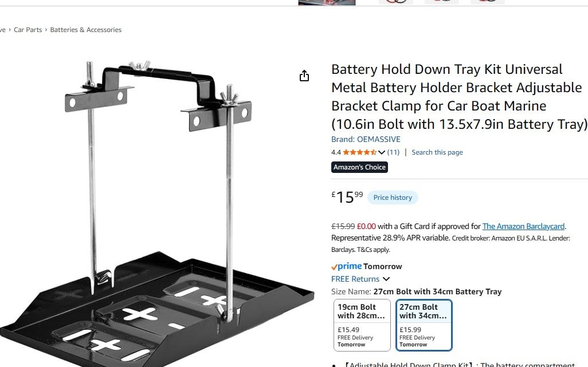Select the 27cm Bolt size option
This screenshot has width=588, height=367.
coord(424,325)
